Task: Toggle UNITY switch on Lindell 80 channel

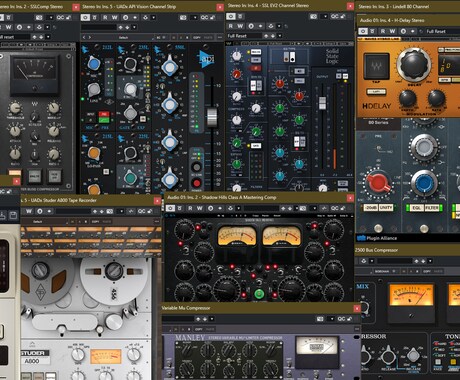Action: [386, 207]
